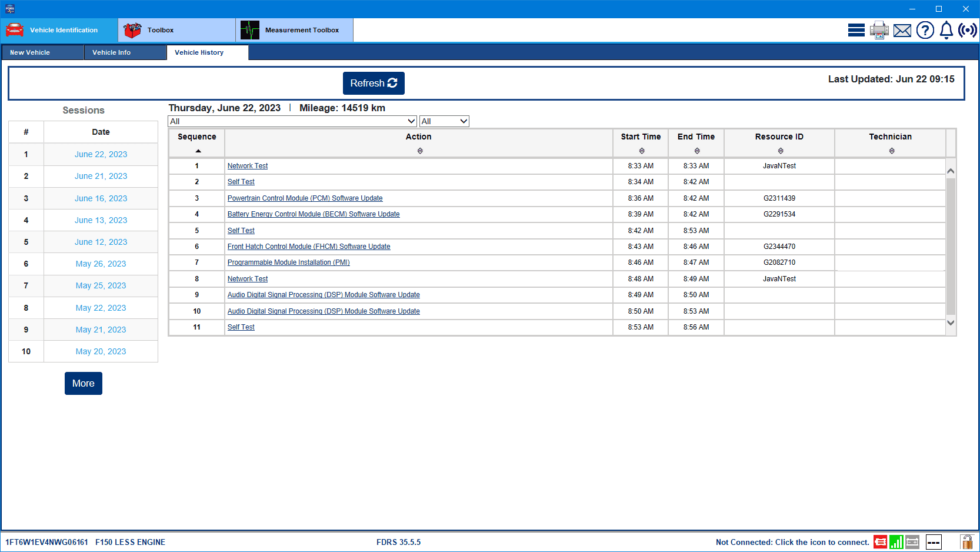Open Front Hatch Control Module Software Update link
The height and width of the screenshot is (552, 980).
[x=309, y=247]
